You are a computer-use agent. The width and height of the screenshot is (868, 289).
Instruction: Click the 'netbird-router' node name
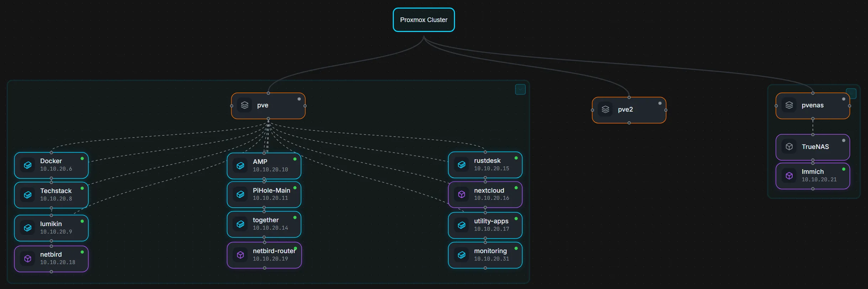pyautogui.click(x=274, y=251)
